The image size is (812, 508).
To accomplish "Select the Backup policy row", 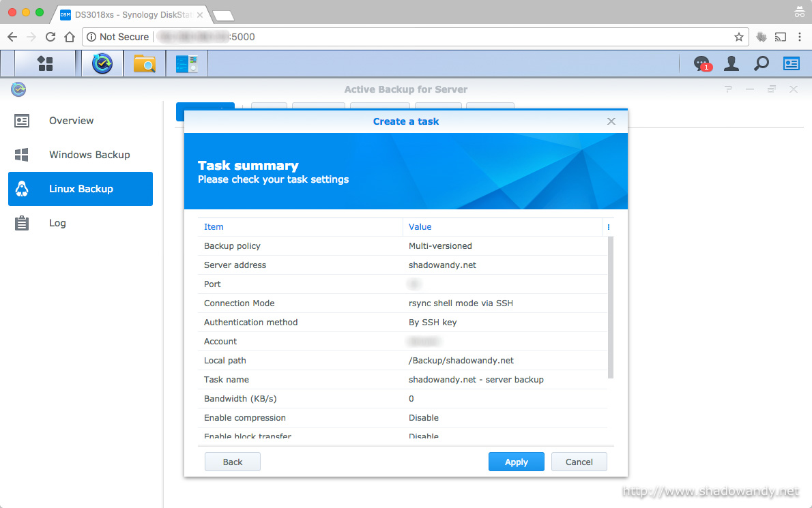I will coord(403,246).
